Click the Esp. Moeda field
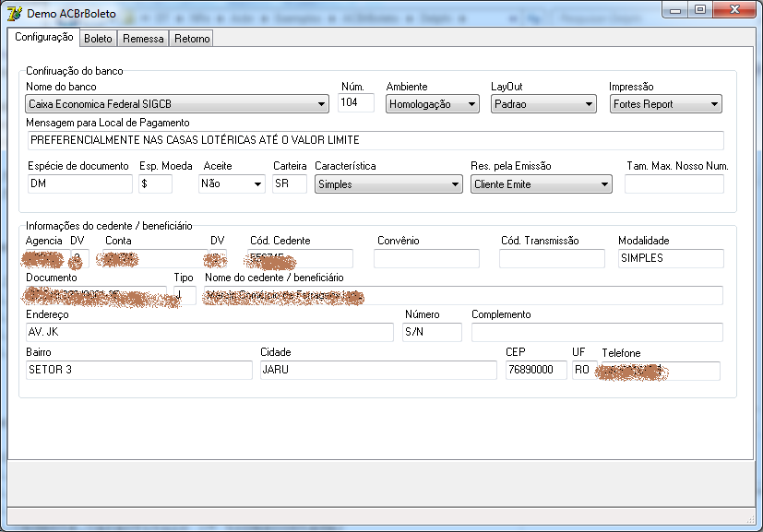 pyautogui.click(x=156, y=183)
